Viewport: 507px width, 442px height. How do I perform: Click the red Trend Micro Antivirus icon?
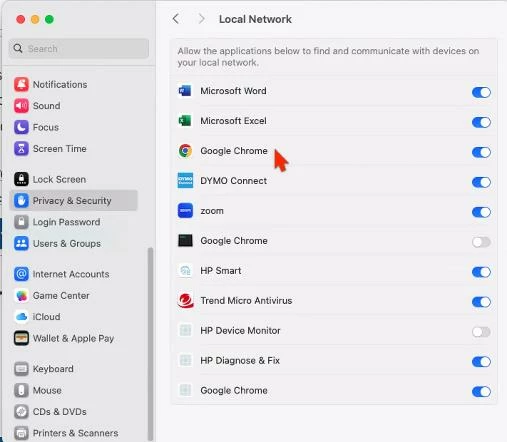pos(185,301)
